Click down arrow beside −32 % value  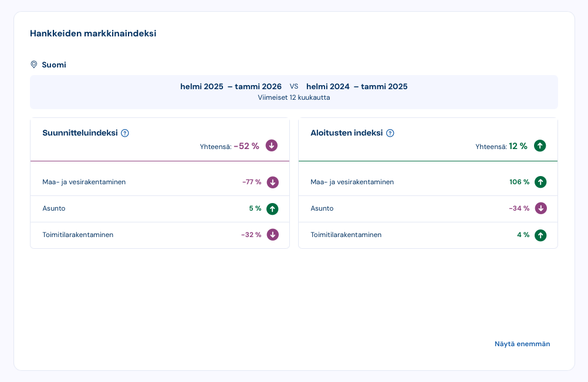click(x=272, y=235)
